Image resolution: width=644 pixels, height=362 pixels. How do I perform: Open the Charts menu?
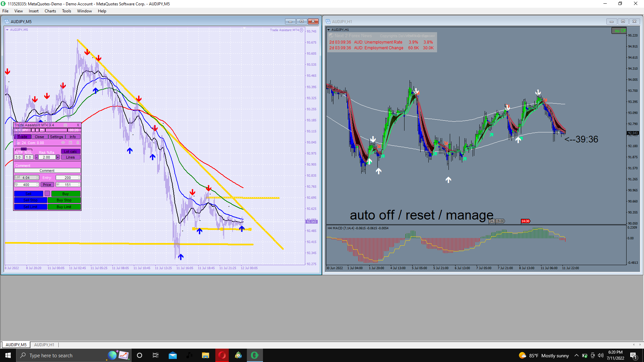[50, 11]
